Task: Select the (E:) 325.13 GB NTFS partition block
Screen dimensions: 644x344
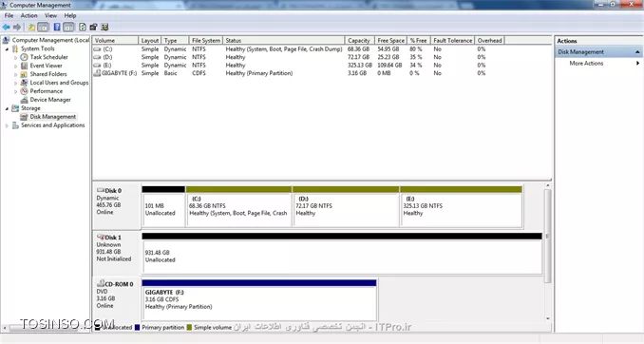Action: pos(462,206)
